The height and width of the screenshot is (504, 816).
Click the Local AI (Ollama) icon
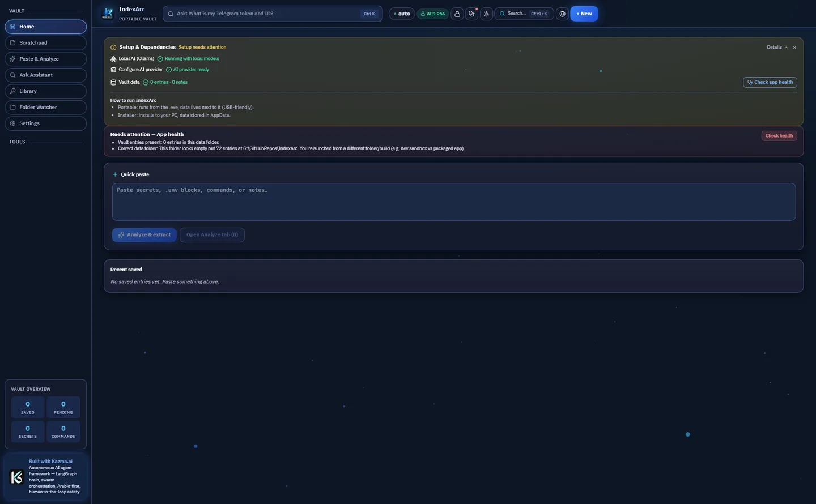pyautogui.click(x=113, y=59)
